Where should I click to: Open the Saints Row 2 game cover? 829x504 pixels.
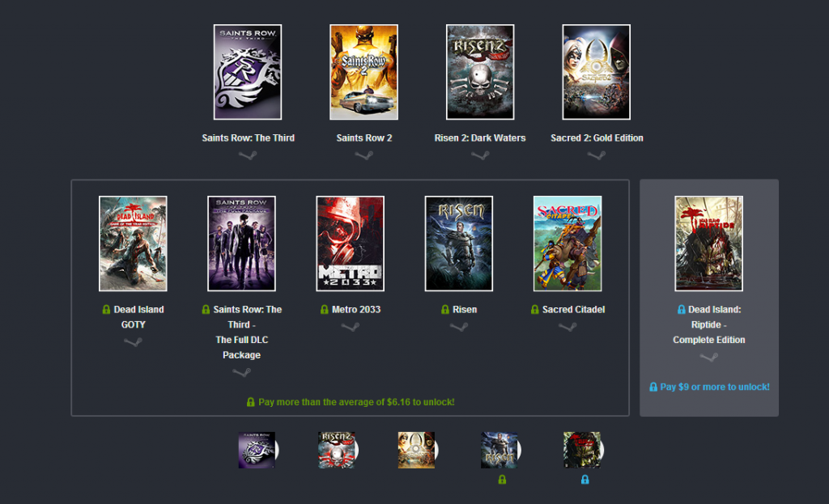pyautogui.click(x=363, y=72)
